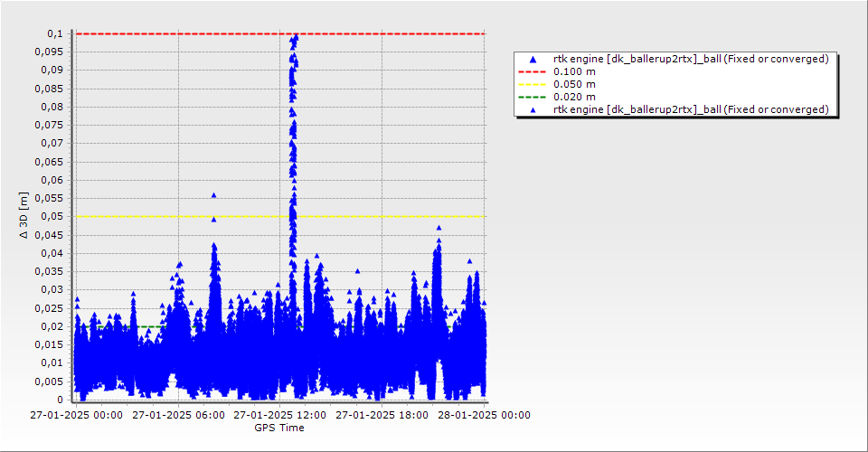Viewport: 868px width, 452px height.
Task: Click the '0,025' y-axis tick label
Action: [49, 308]
